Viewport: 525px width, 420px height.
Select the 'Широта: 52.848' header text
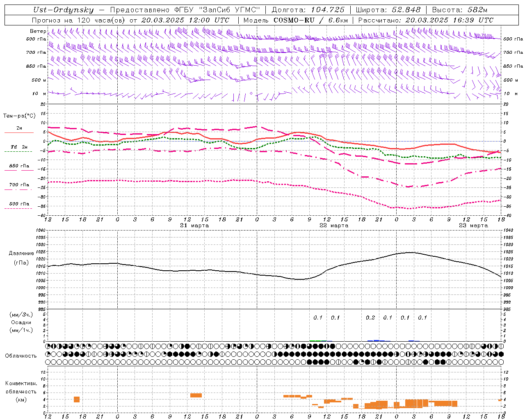388,10
